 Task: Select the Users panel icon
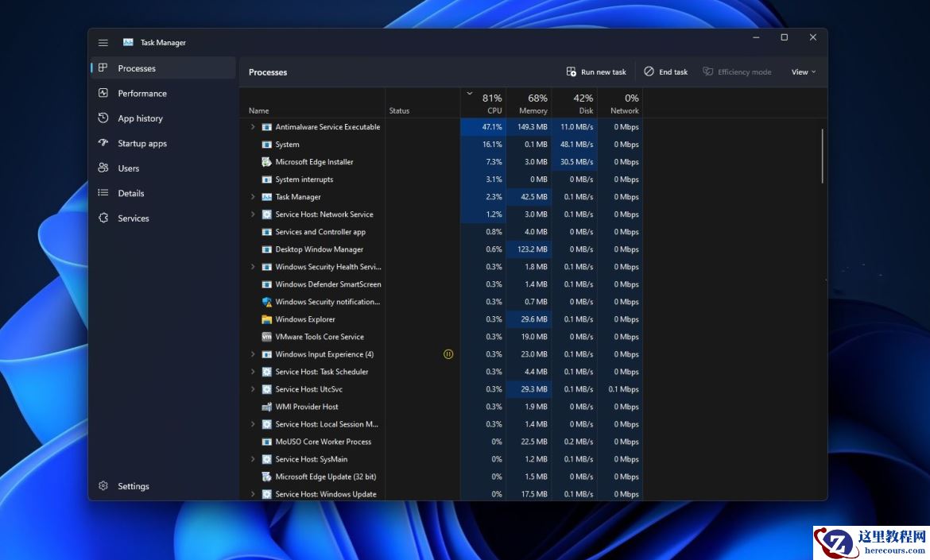104,168
